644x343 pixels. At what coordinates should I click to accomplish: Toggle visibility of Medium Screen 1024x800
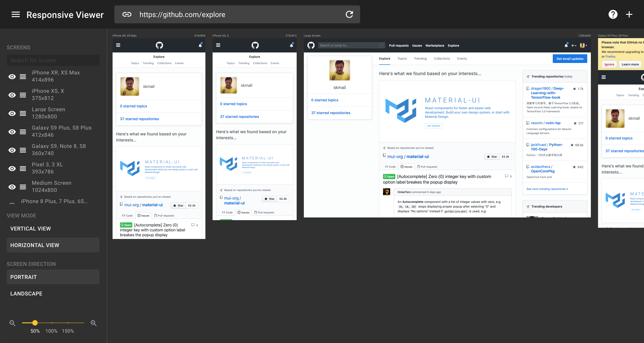pyautogui.click(x=12, y=187)
